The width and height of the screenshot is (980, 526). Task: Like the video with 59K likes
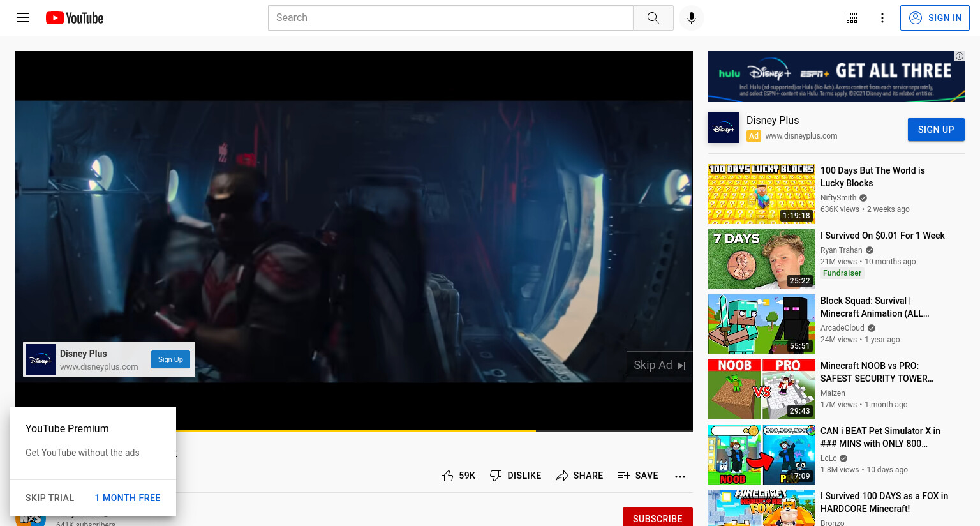coord(458,476)
